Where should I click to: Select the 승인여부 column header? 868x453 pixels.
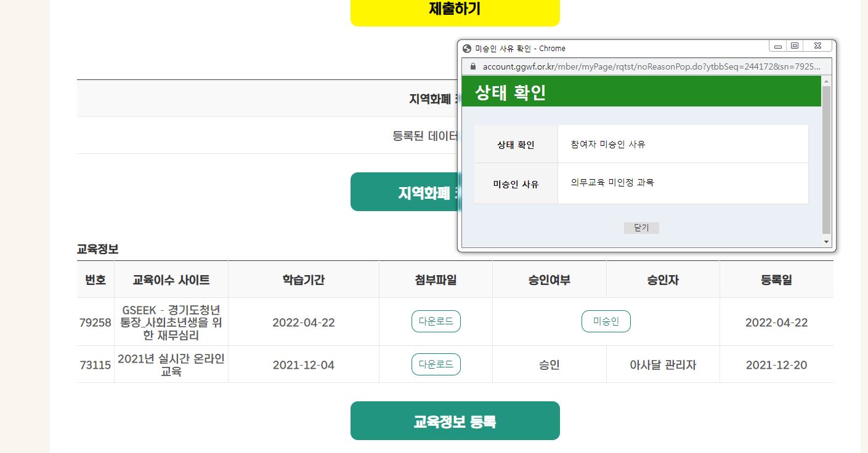(x=549, y=280)
